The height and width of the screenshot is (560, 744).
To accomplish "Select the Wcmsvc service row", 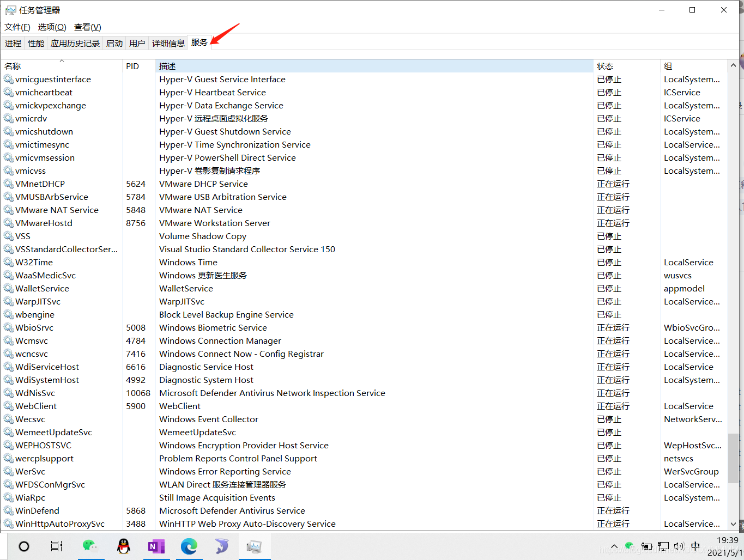I will (x=364, y=340).
